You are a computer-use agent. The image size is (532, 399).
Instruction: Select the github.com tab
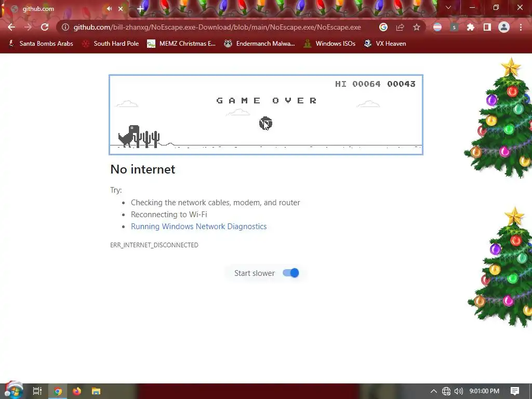[x=64, y=9]
